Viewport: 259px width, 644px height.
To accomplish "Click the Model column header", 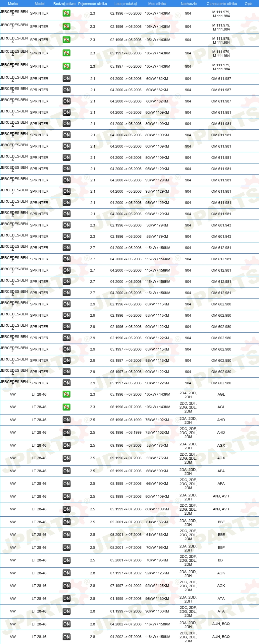I will tap(39, 4).
